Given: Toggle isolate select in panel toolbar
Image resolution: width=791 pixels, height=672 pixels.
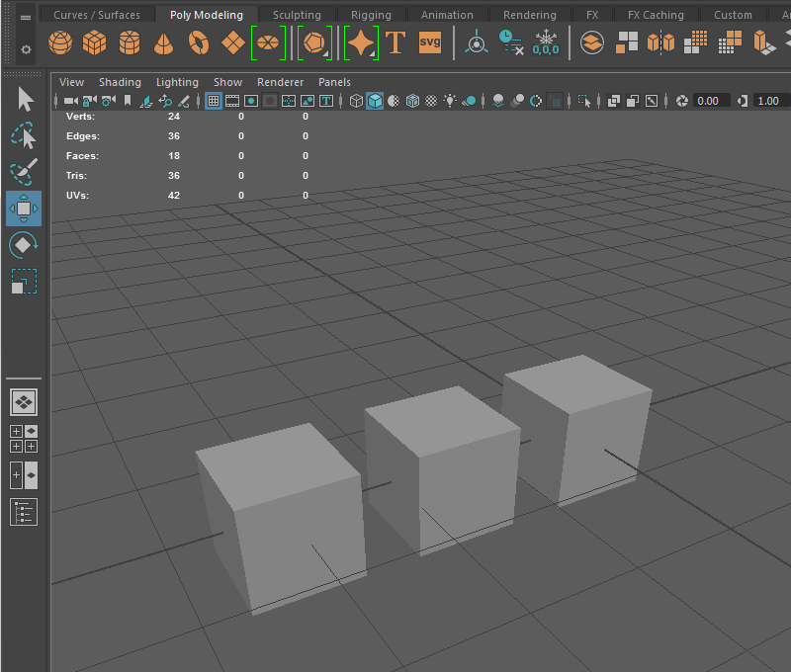Looking at the screenshot, I should 584,102.
